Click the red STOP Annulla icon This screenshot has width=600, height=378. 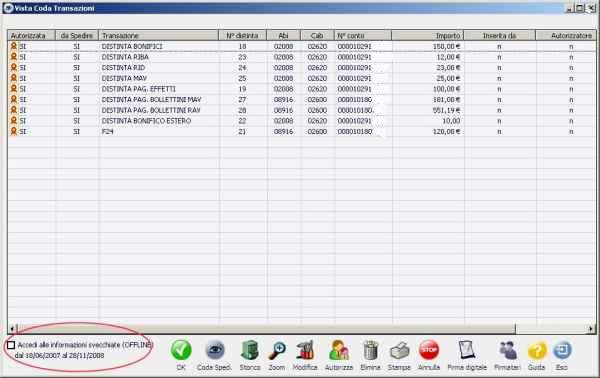[x=429, y=350]
